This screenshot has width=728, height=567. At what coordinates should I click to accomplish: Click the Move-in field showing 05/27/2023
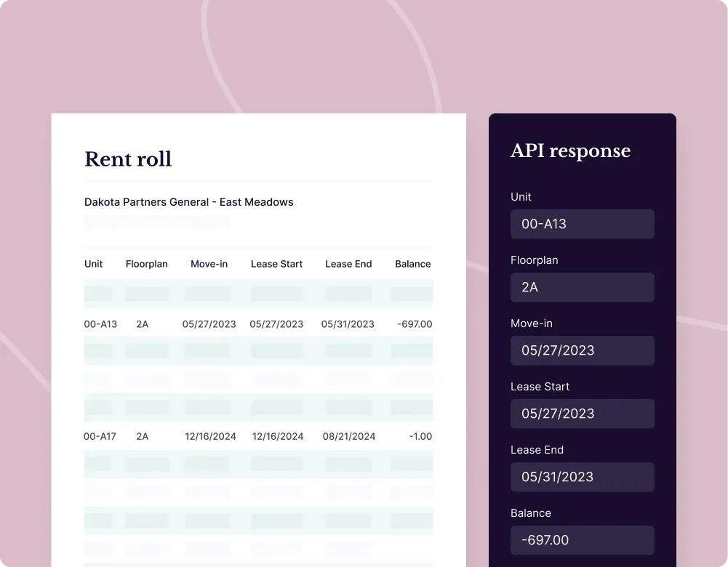[x=582, y=350]
